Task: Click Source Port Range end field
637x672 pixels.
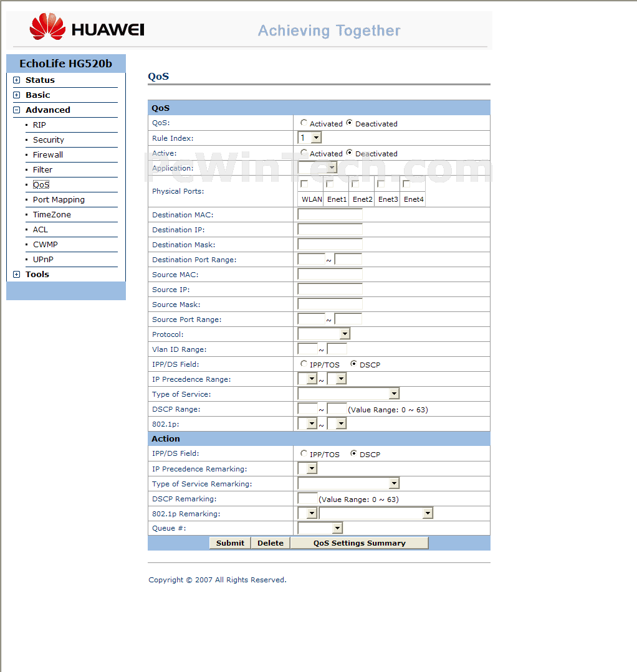Action: click(348, 319)
